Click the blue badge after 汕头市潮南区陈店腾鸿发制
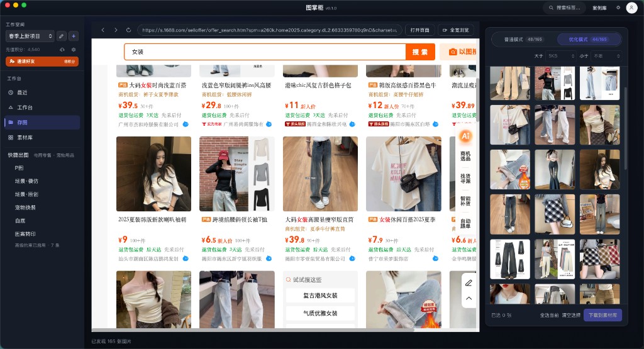644x349 pixels. (x=186, y=258)
